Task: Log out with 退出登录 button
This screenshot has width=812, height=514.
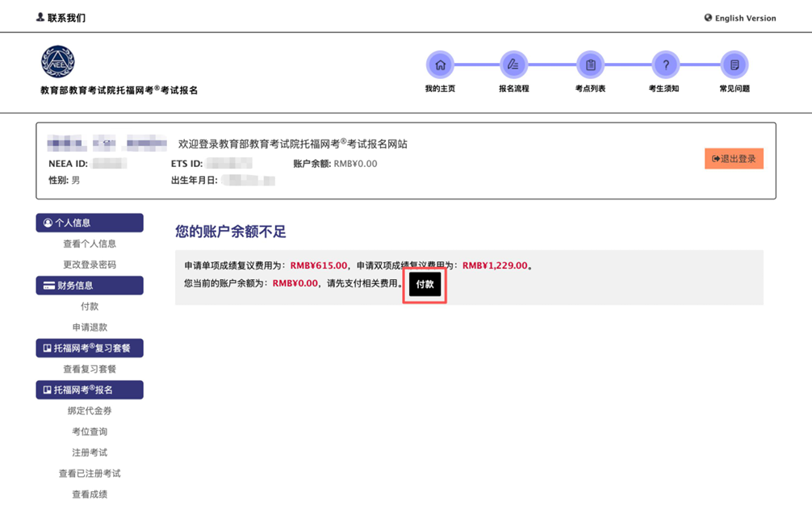Action: (x=734, y=159)
